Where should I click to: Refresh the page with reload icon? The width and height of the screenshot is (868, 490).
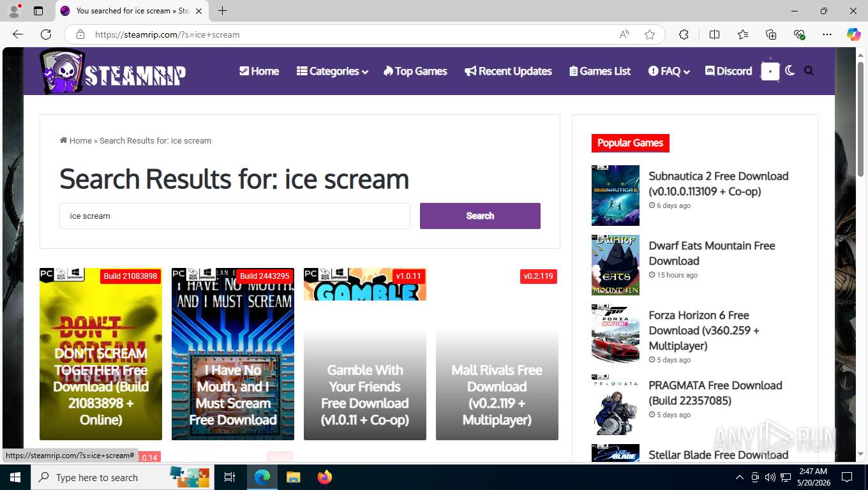(x=46, y=34)
